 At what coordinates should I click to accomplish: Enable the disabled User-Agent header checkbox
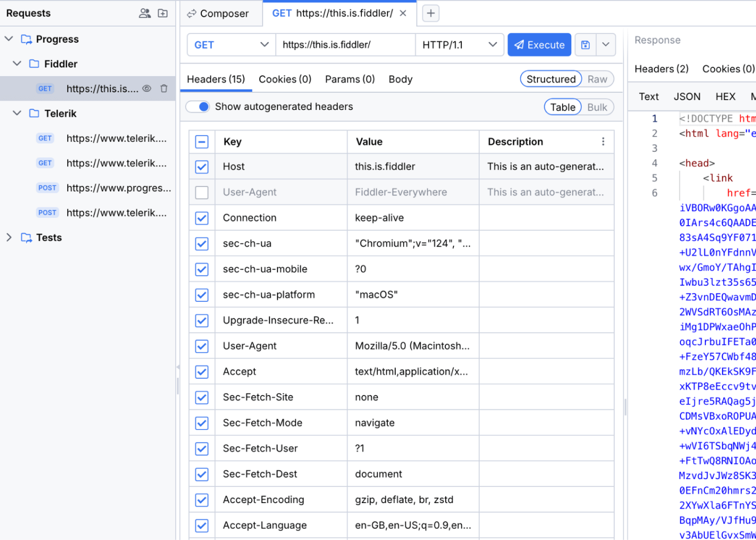(x=202, y=192)
